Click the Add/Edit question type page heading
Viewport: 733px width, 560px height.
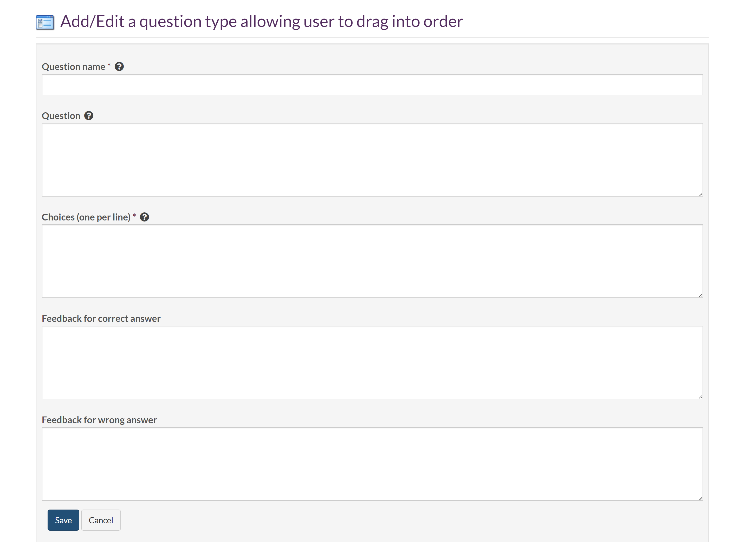[261, 22]
